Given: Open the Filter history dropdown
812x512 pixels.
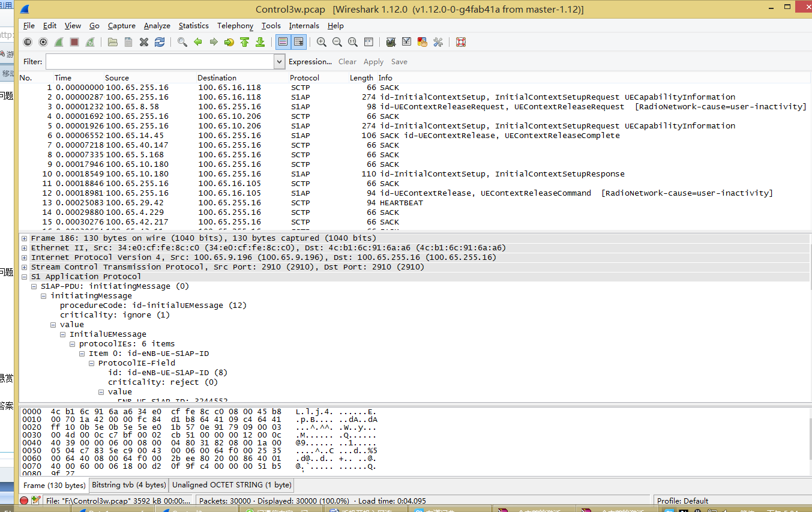Looking at the screenshot, I should pos(279,62).
